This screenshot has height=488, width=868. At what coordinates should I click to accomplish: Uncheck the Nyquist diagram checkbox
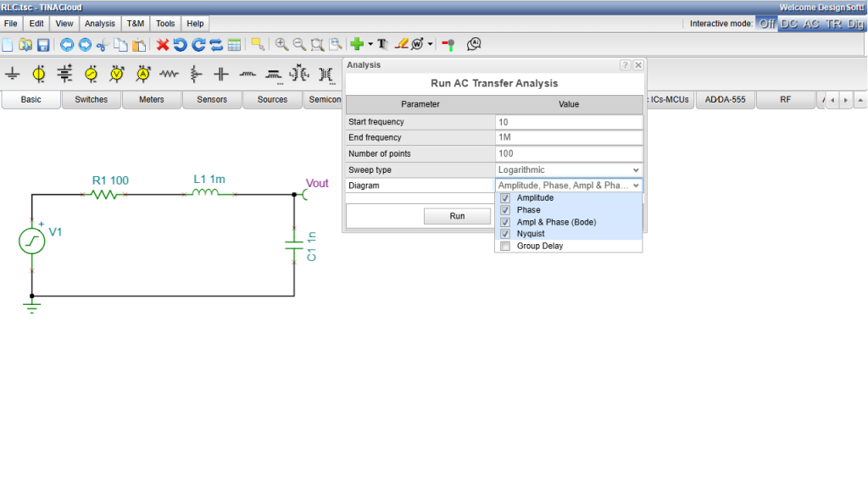pos(505,234)
